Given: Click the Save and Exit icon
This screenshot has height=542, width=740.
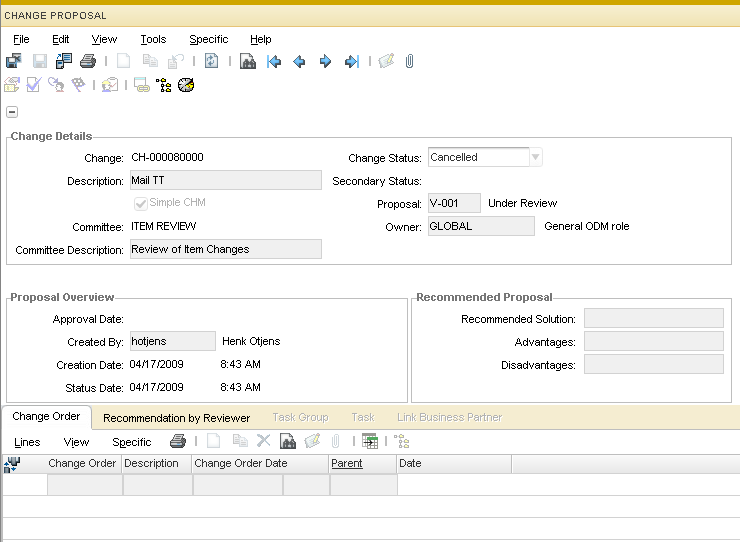Looking at the screenshot, I should pos(13,62).
